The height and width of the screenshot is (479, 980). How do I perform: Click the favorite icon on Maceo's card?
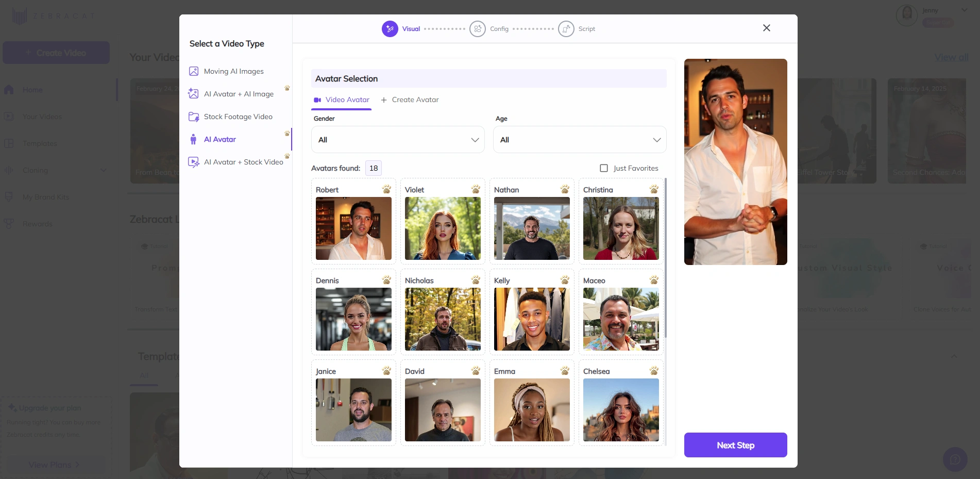654,280
